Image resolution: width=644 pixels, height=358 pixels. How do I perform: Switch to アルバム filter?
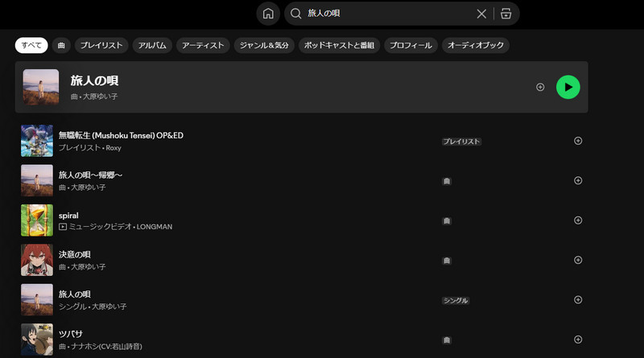coord(152,45)
